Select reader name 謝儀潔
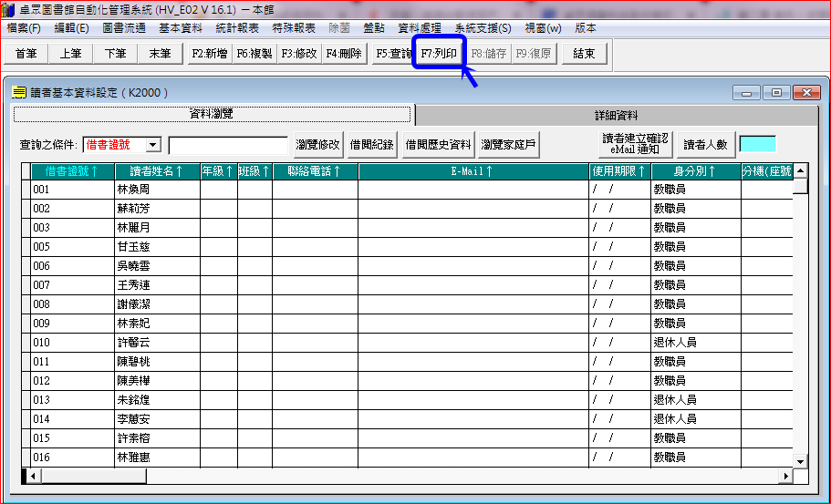 [133, 304]
